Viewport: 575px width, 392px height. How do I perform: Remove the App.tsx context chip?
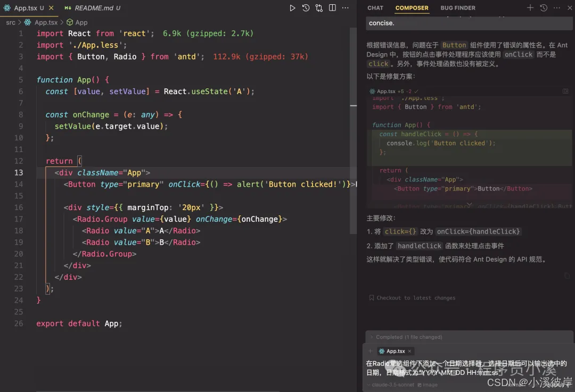tap(409, 351)
